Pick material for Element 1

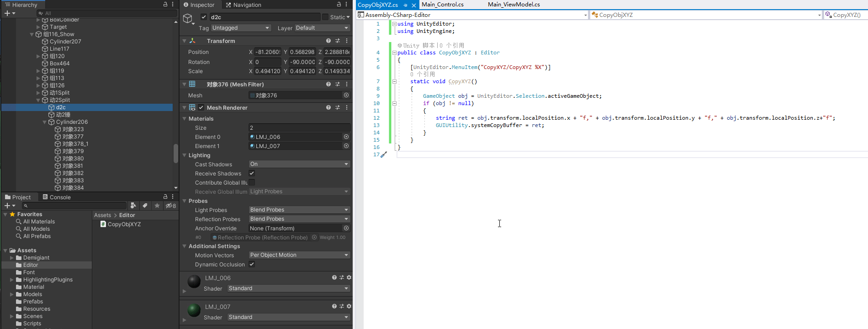click(x=346, y=146)
